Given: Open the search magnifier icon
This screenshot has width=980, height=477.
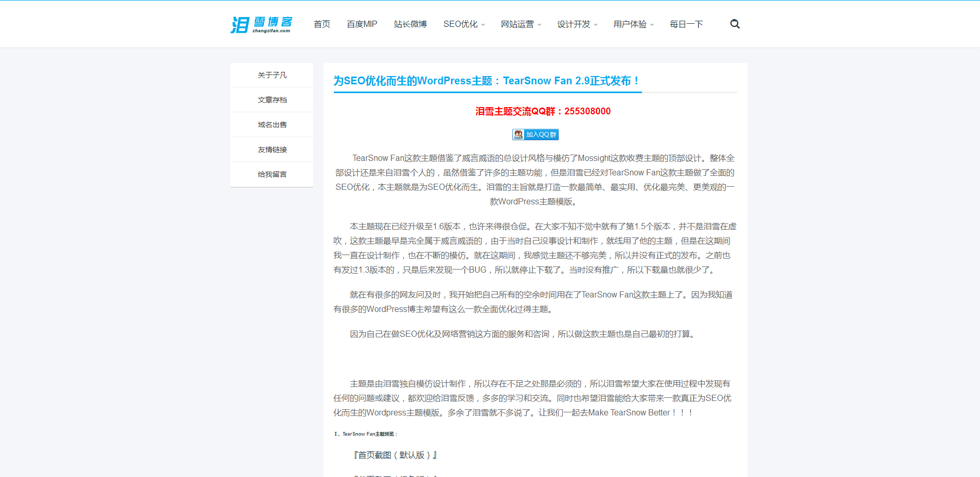Looking at the screenshot, I should coord(734,24).
